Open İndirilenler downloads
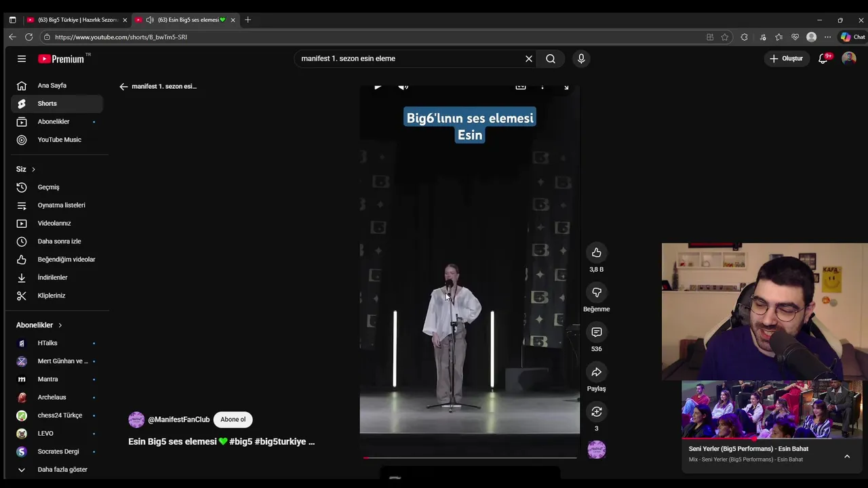This screenshot has height=488, width=868. 57,278
